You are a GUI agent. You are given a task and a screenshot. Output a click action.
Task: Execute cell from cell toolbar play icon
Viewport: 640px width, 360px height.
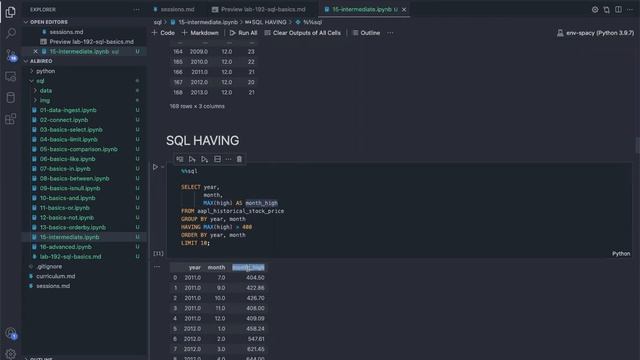tap(192, 159)
